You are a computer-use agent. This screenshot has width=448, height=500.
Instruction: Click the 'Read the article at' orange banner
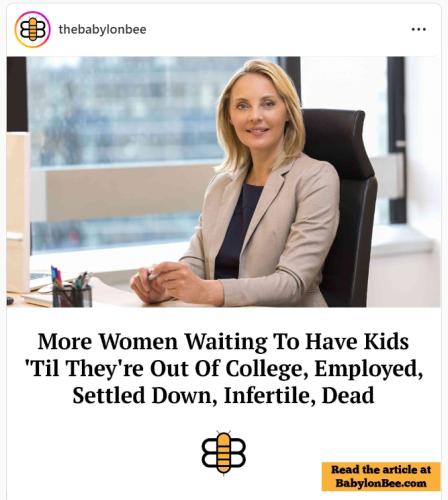(x=381, y=476)
